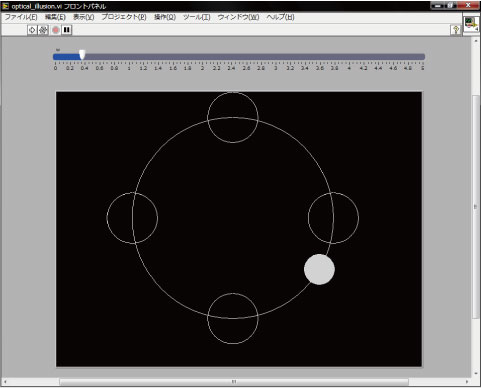The width and height of the screenshot is (482, 388).
Task: Open the context help question-mark icon
Action: (x=456, y=30)
